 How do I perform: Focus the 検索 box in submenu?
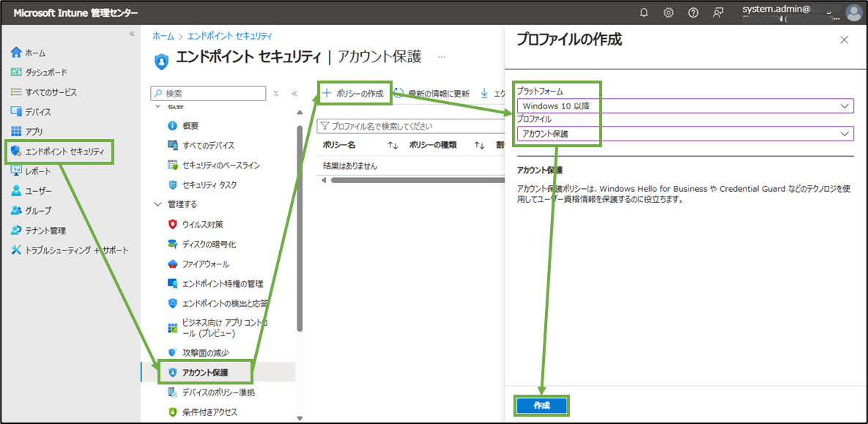click(208, 94)
